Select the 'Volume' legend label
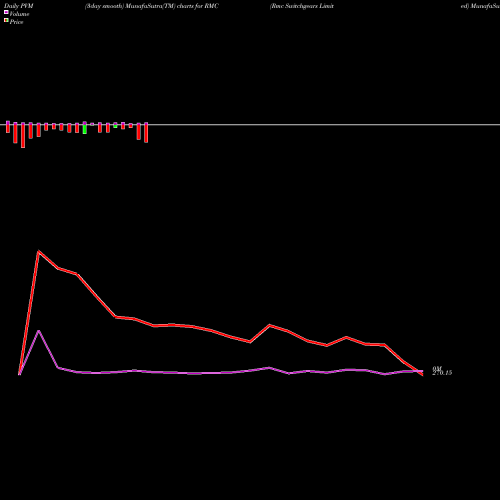500x500 pixels. (19, 14)
